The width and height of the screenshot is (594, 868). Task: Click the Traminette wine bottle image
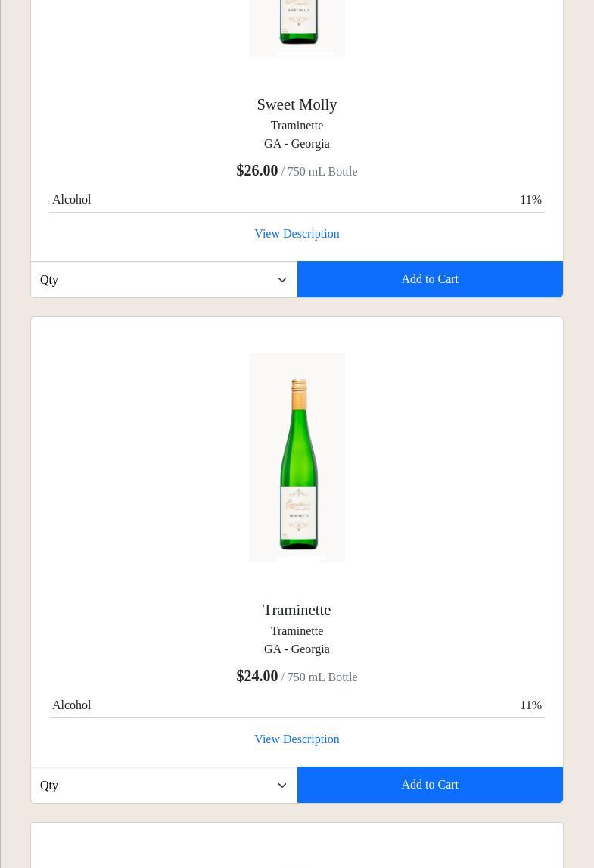297,458
